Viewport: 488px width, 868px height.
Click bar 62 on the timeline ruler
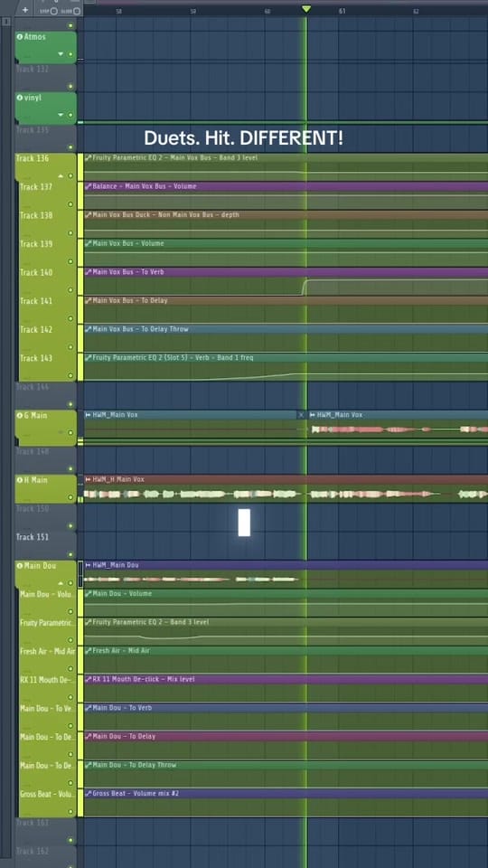(x=416, y=11)
